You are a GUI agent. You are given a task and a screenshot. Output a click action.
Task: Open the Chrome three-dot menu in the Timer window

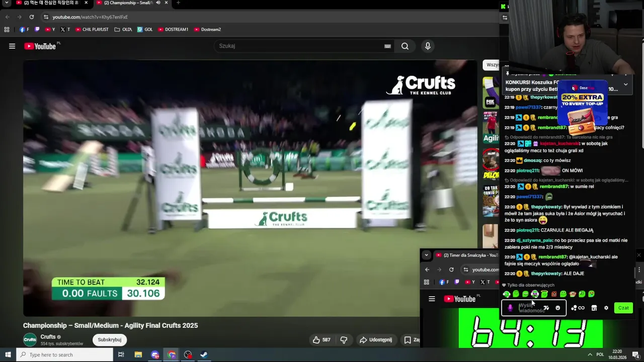[639, 270]
